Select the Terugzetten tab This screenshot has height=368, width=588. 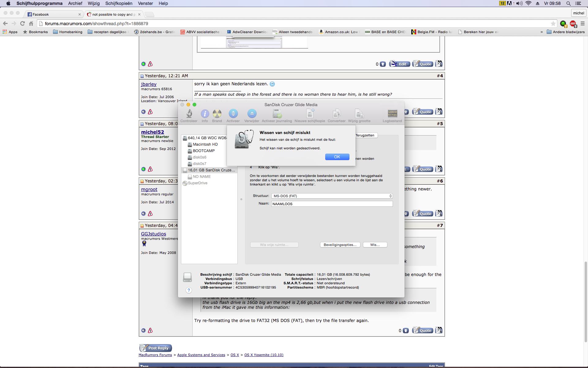365,135
